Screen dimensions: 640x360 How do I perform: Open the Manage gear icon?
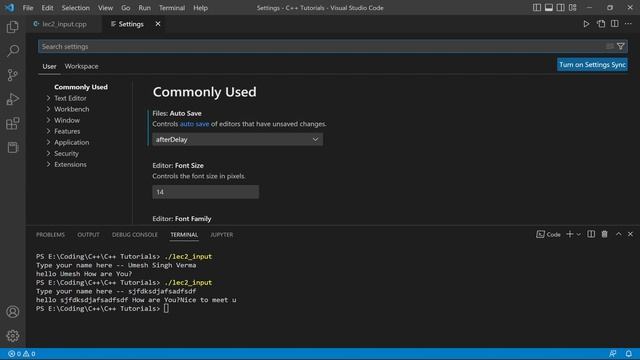click(x=13, y=336)
